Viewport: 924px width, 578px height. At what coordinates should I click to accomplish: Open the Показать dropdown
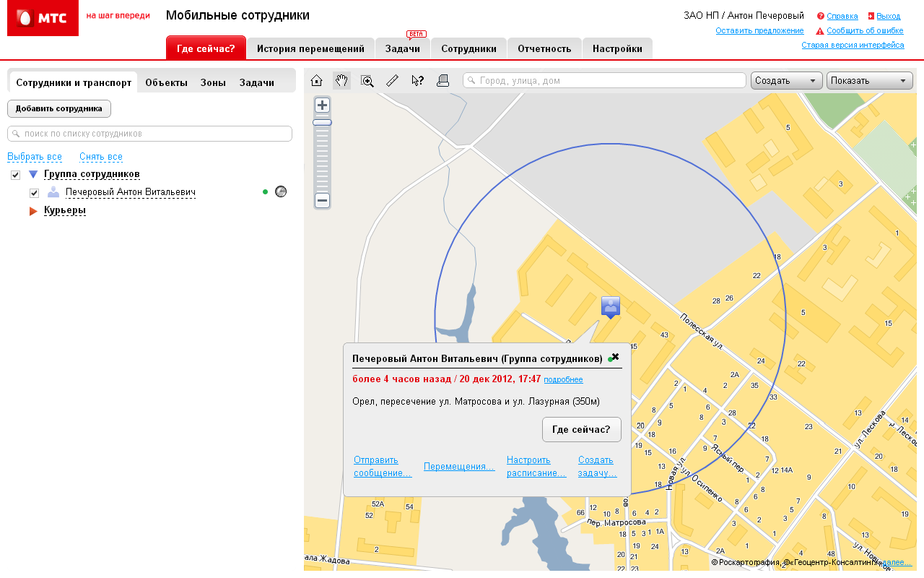coord(869,81)
